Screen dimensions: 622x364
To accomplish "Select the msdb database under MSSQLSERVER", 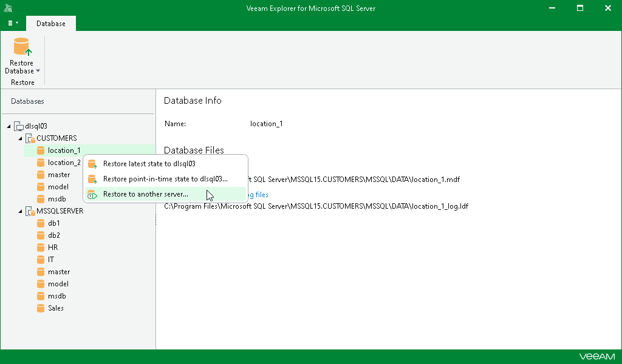I will point(56,296).
